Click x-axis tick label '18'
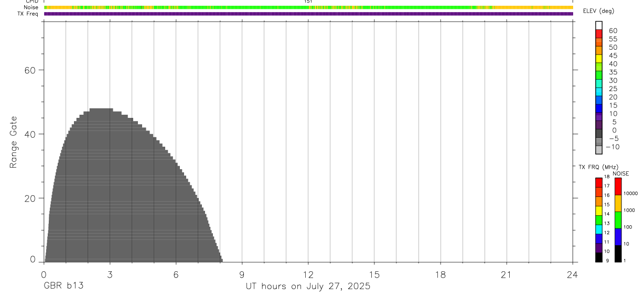Image resolution: width=644 pixels, height=297 pixels. click(441, 274)
